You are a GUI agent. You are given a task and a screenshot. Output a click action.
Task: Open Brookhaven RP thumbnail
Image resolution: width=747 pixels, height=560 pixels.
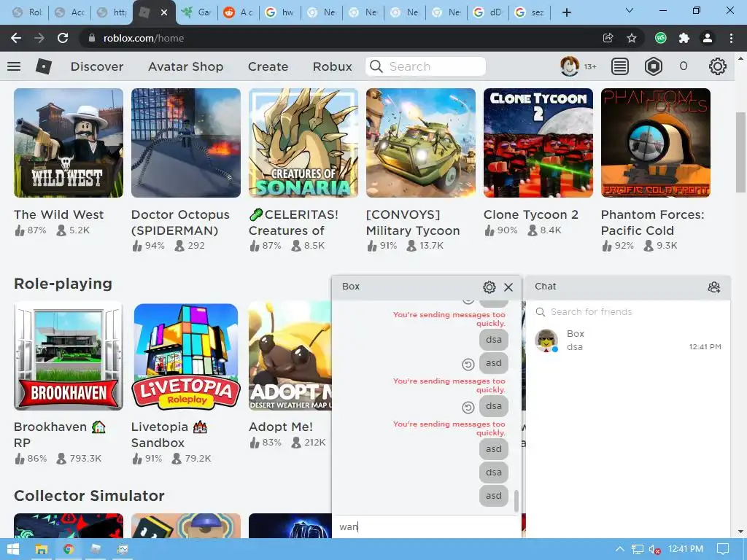[69, 356]
